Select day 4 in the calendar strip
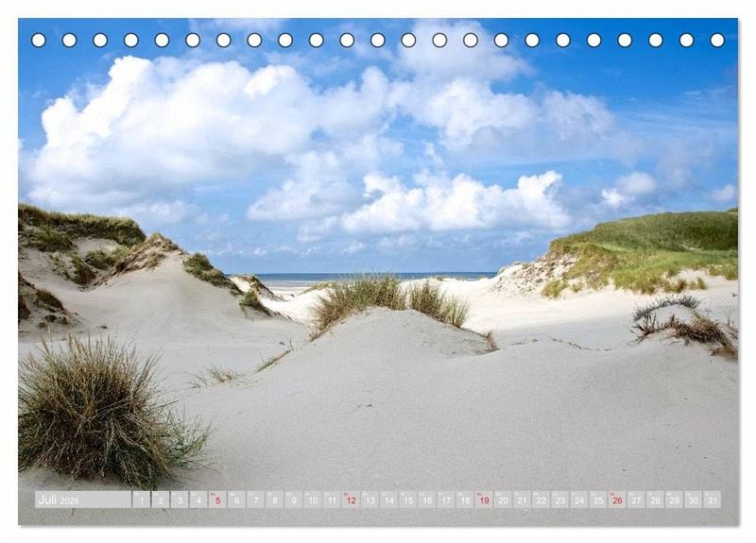Image resolution: width=756 pixels, height=543 pixels. 198,500
